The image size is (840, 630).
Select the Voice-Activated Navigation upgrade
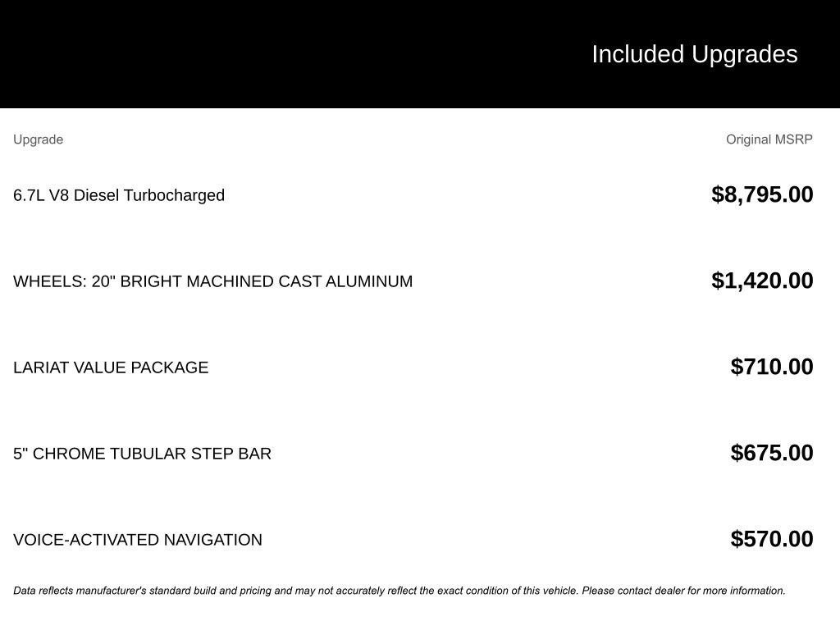coord(138,540)
